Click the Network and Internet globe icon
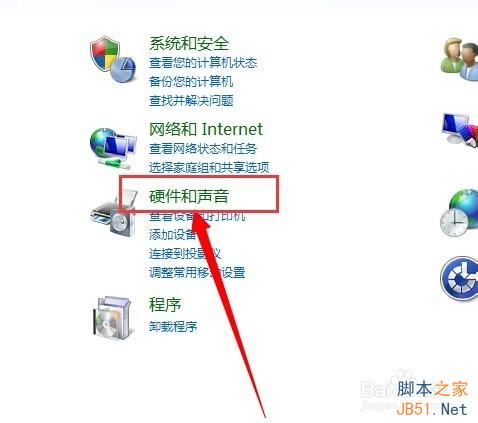 [x=113, y=148]
